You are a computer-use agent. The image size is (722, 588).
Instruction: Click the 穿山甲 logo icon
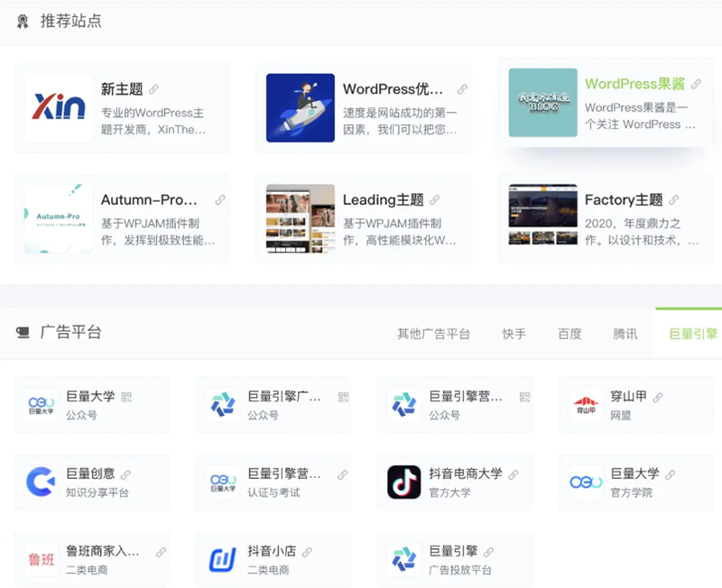click(585, 404)
